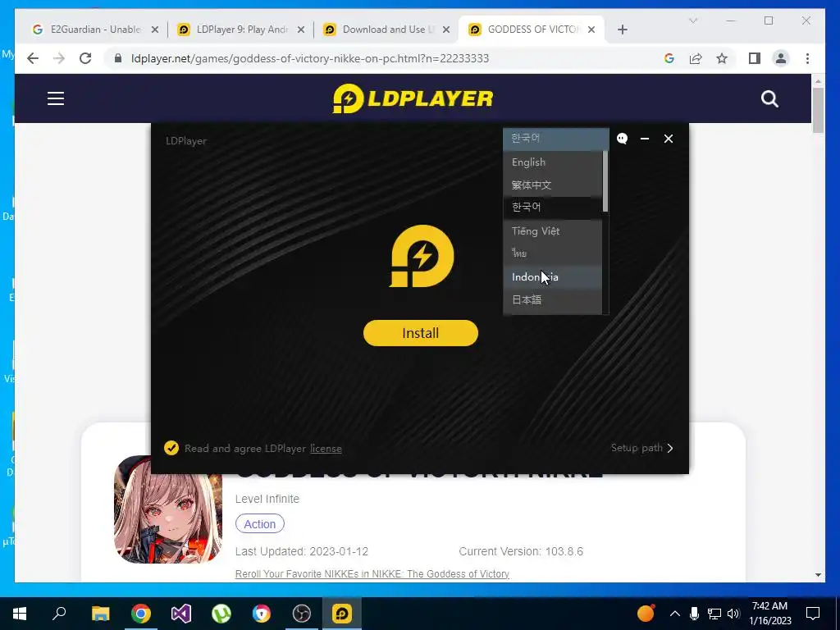The image size is (840, 630).
Task: Open Windows Start menu
Action: [20, 614]
